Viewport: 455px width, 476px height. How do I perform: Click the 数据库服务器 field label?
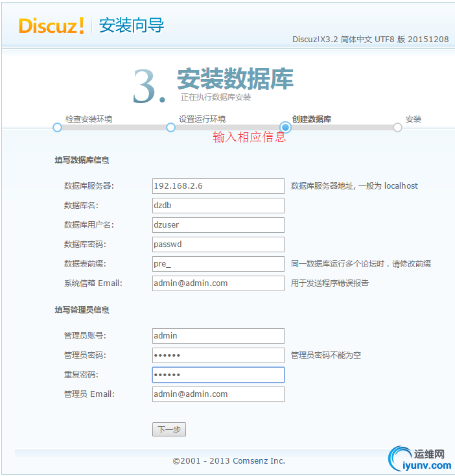89,185
